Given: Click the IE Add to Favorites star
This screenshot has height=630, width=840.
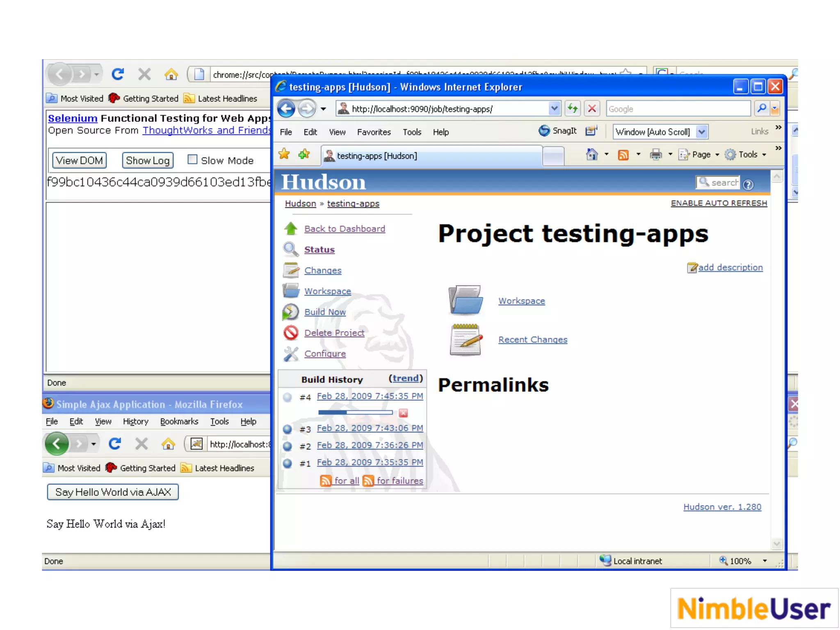Looking at the screenshot, I should tap(304, 155).
